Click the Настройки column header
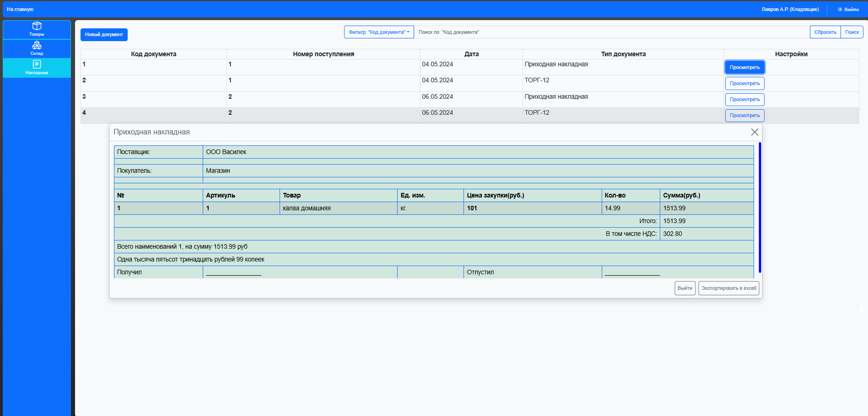 (x=791, y=54)
